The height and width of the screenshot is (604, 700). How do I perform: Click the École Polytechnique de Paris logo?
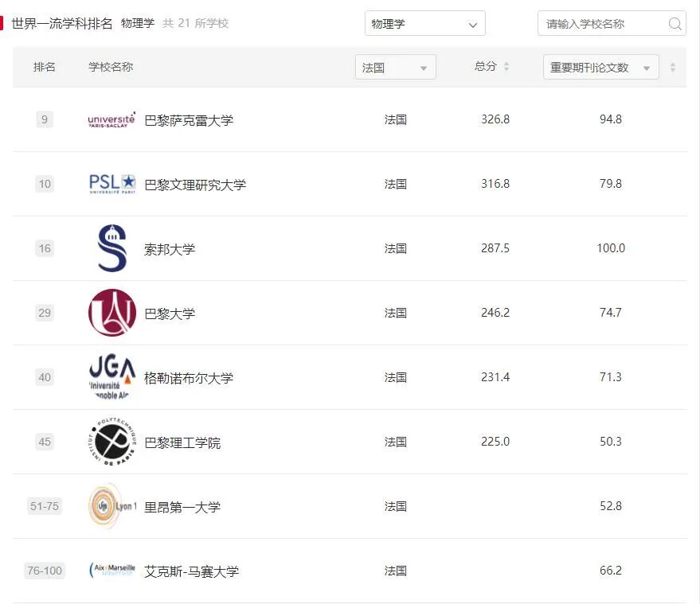(x=111, y=441)
